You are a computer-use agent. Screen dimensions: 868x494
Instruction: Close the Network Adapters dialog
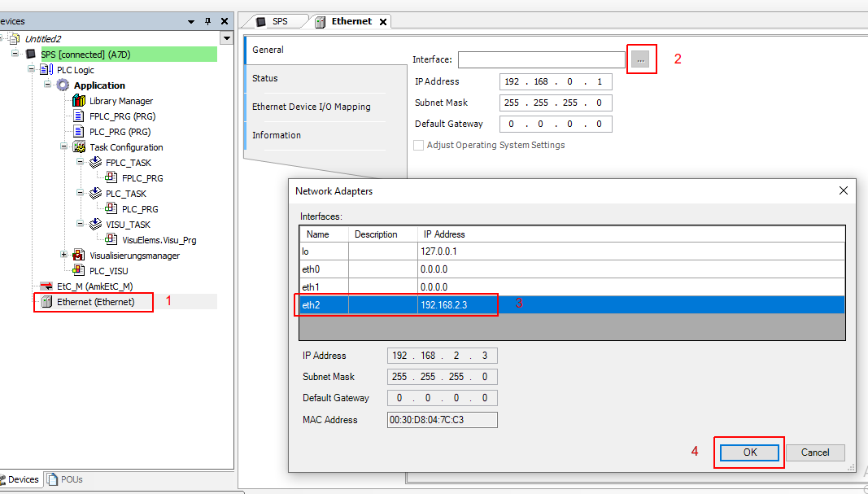click(x=843, y=190)
